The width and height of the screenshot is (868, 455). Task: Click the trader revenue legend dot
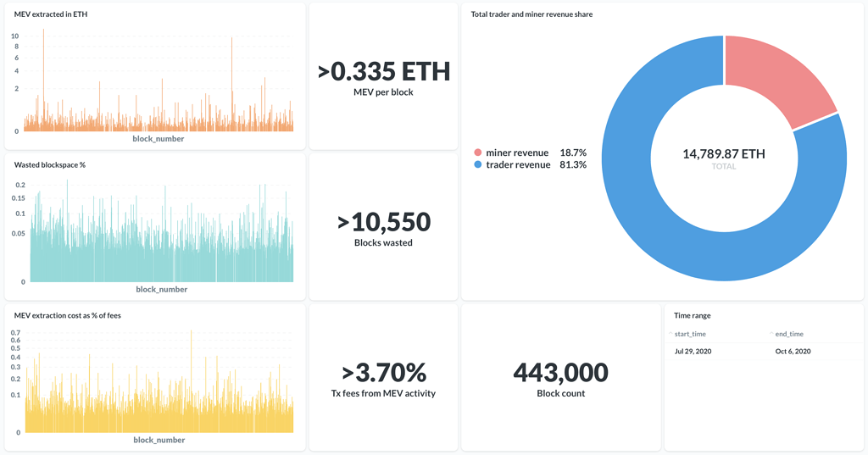click(478, 164)
